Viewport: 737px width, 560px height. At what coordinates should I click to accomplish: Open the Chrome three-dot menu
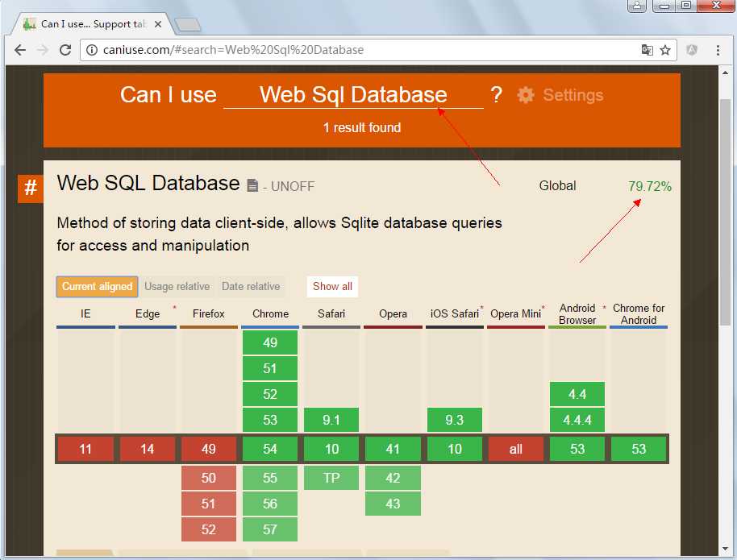pyautogui.click(x=718, y=50)
